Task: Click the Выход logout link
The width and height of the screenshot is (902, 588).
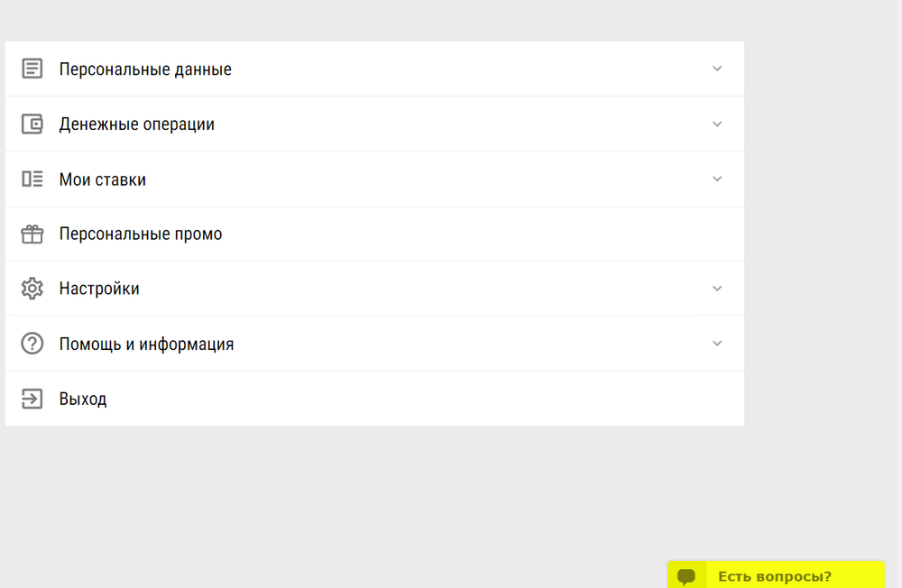Action: pyautogui.click(x=83, y=399)
